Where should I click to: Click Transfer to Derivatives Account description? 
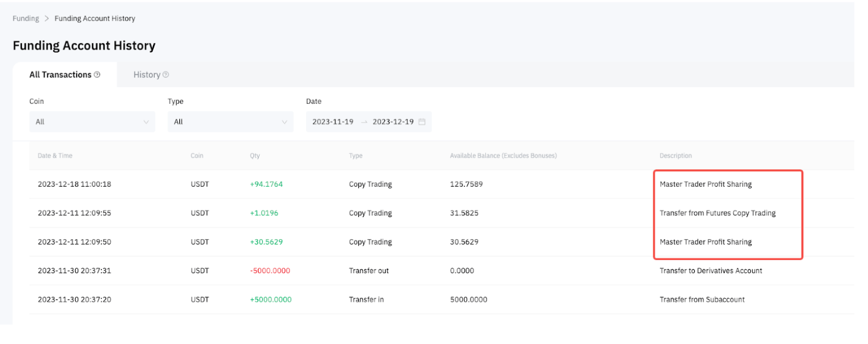[711, 271]
